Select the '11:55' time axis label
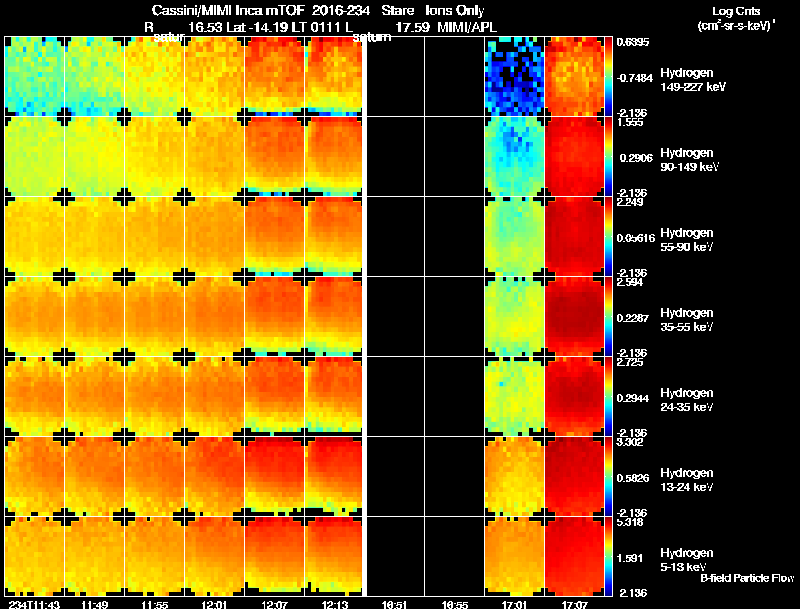 tap(154, 604)
